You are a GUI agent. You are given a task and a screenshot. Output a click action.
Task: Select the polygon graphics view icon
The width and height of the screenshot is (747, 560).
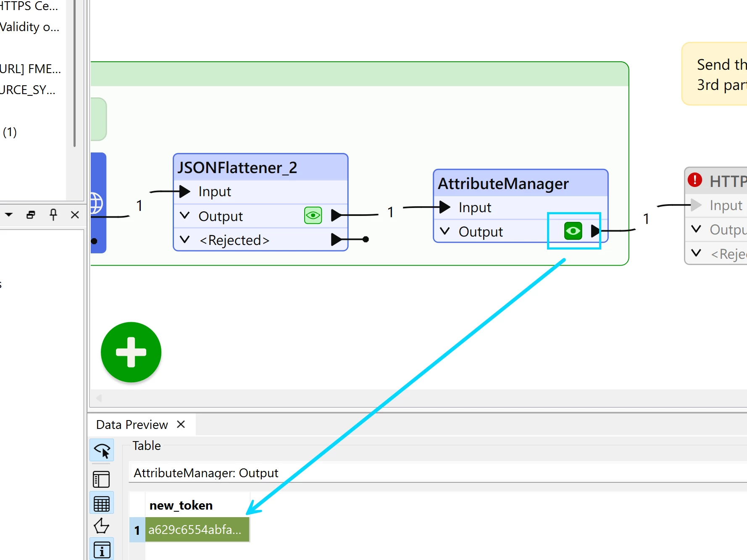click(101, 526)
